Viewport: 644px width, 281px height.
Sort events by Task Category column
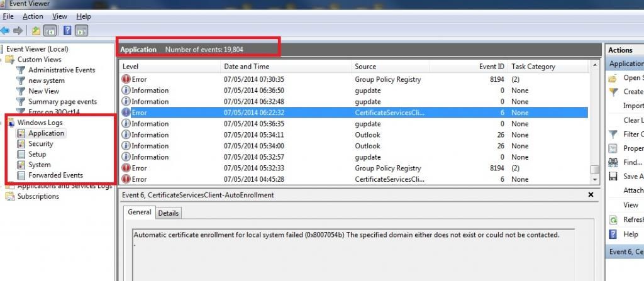[x=548, y=67]
